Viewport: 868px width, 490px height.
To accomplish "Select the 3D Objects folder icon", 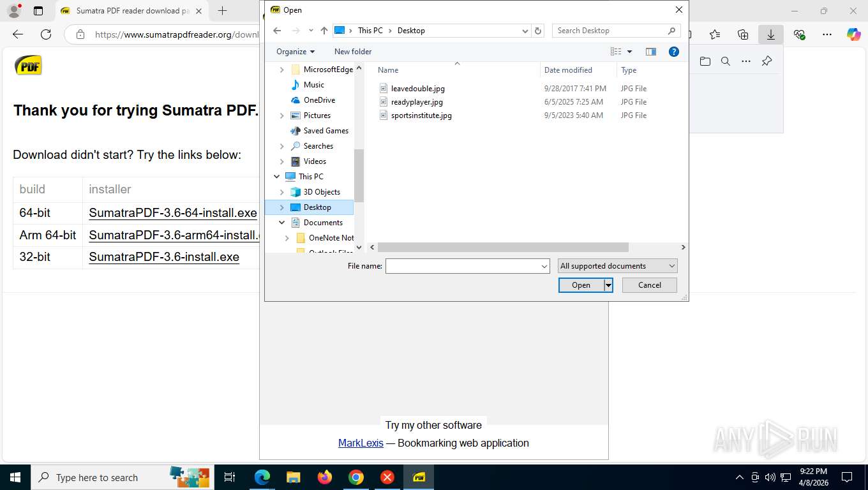I will [296, 192].
